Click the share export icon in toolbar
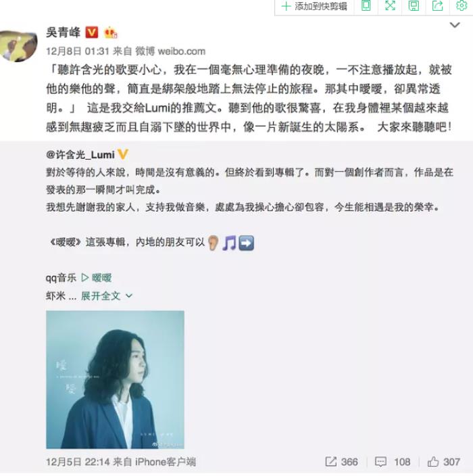 coord(437,6)
